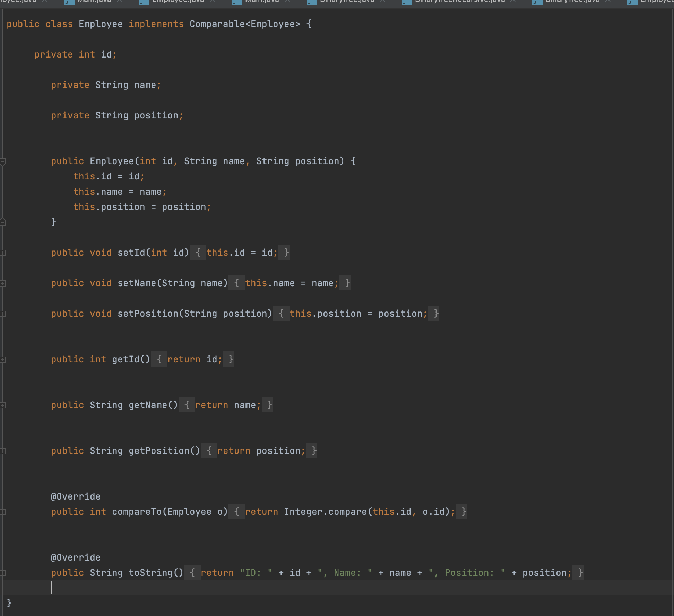
Task: Switch to the BinaryTreeRecursive.java tab
Action: 458,2
